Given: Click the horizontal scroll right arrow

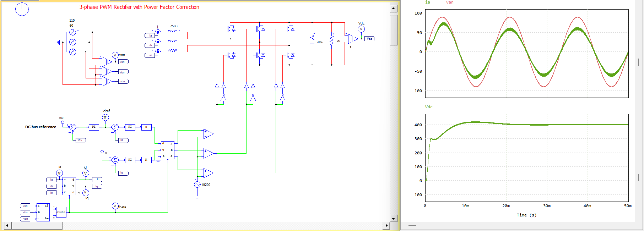Looking at the screenshot, I should pyautogui.click(x=387, y=225).
